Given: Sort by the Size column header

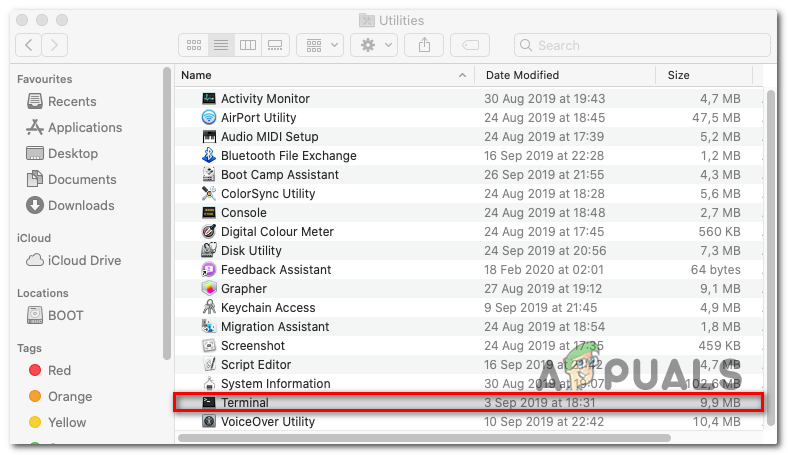Looking at the screenshot, I should pyautogui.click(x=678, y=75).
